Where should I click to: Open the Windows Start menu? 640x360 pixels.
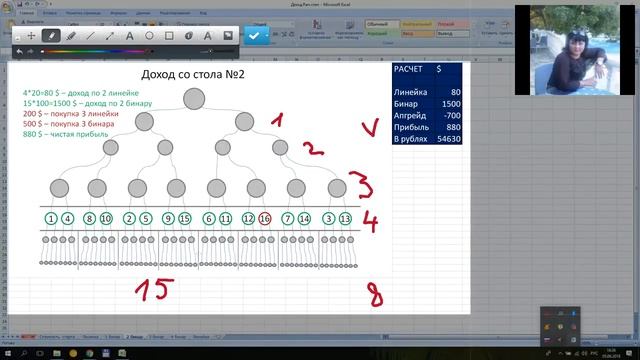coord(7,353)
